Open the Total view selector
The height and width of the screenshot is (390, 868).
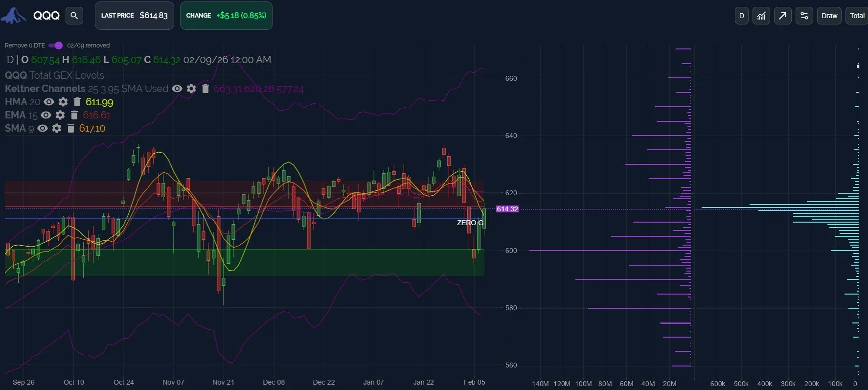click(857, 16)
